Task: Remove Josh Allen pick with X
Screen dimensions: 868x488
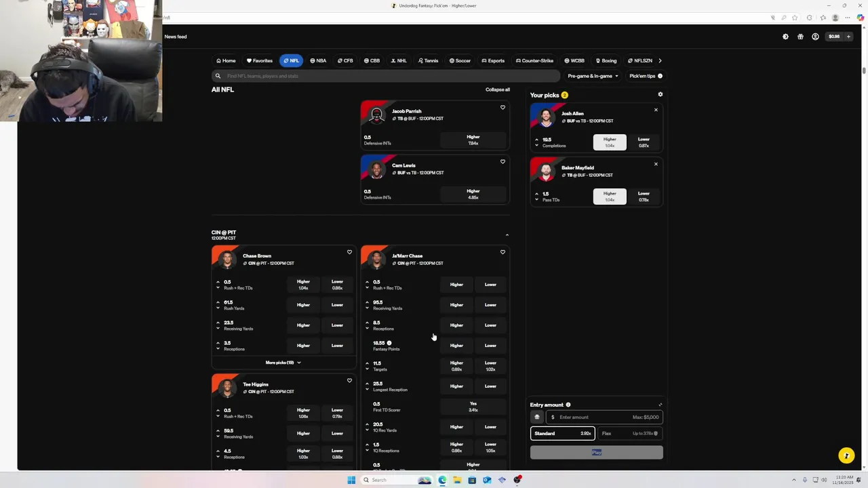Action: click(656, 110)
